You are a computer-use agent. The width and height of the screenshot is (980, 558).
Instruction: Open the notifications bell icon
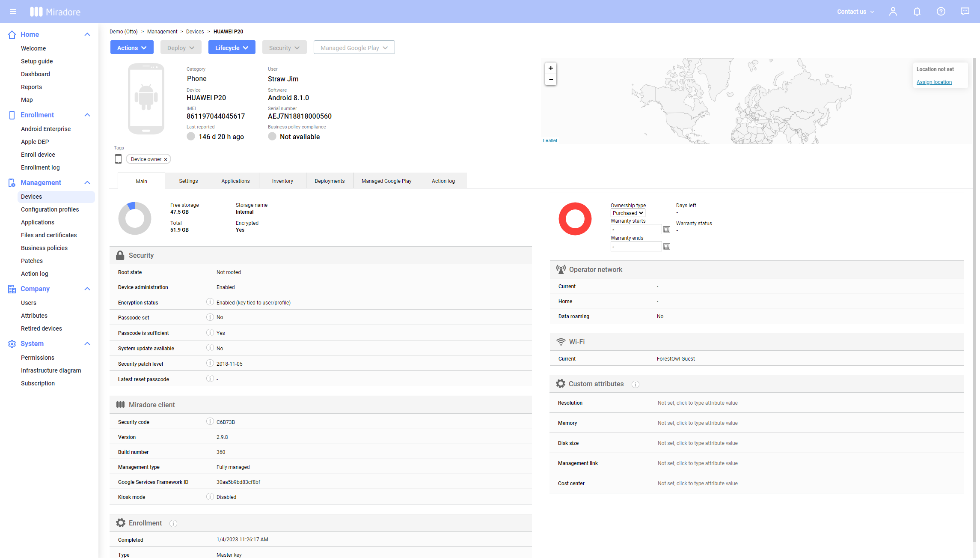[917, 12]
